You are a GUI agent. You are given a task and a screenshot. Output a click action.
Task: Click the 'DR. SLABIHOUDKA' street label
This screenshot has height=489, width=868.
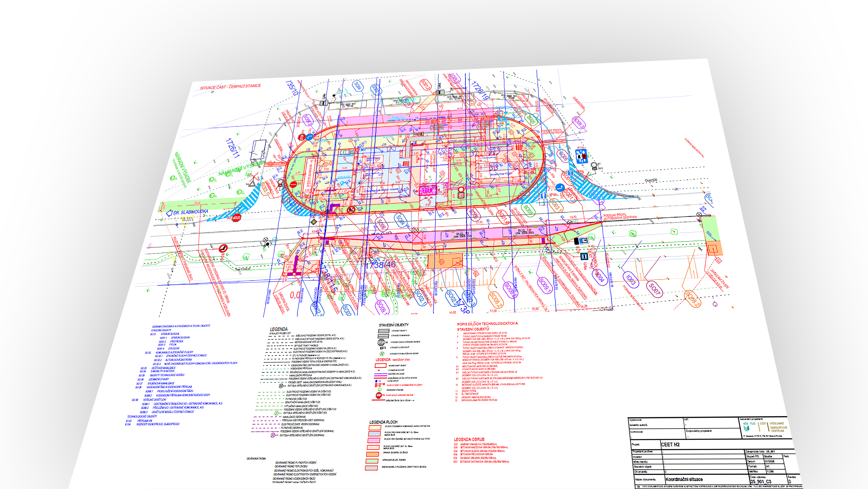pos(190,212)
